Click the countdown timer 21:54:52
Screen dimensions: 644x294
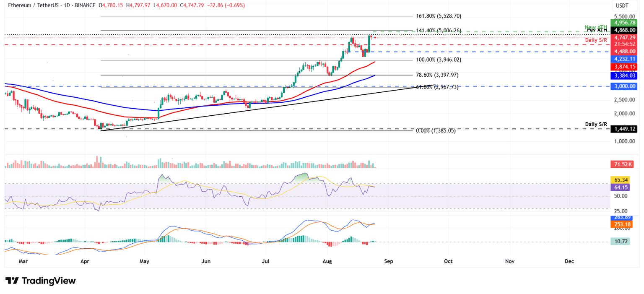click(x=625, y=44)
